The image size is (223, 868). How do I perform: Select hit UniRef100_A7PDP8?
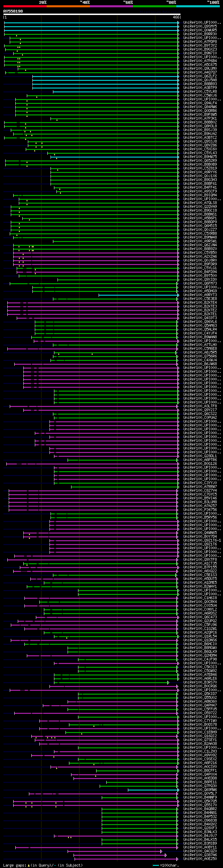pyautogui.click(x=200, y=41)
